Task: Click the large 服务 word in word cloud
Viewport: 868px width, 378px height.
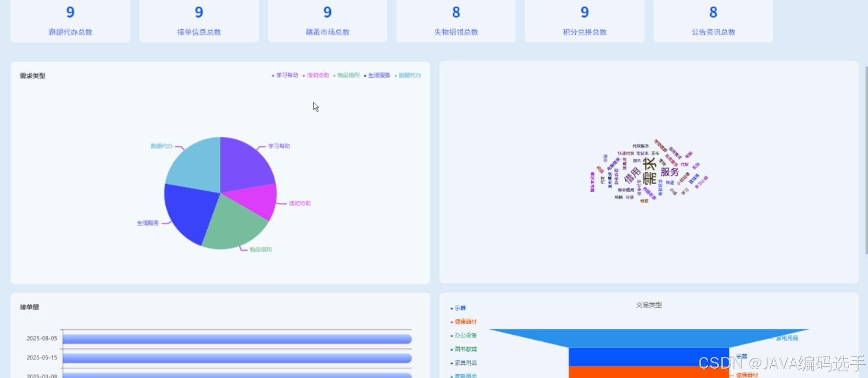Action: point(670,172)
